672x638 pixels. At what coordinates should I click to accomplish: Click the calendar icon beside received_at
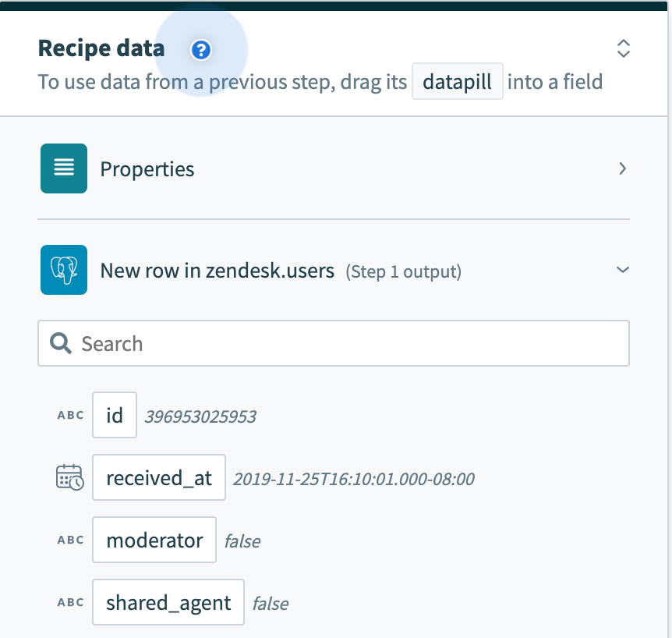(70, 477)
